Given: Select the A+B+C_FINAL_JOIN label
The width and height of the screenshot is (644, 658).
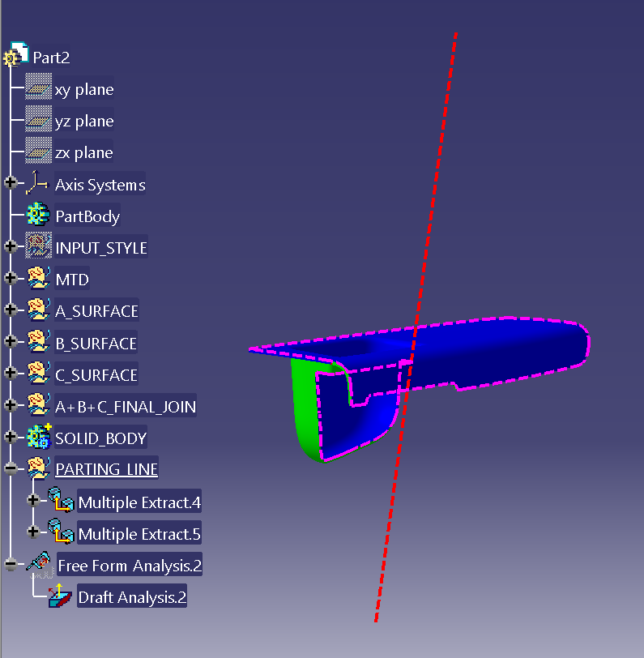Looking at the screenshot, I should [x=126, y=406].
